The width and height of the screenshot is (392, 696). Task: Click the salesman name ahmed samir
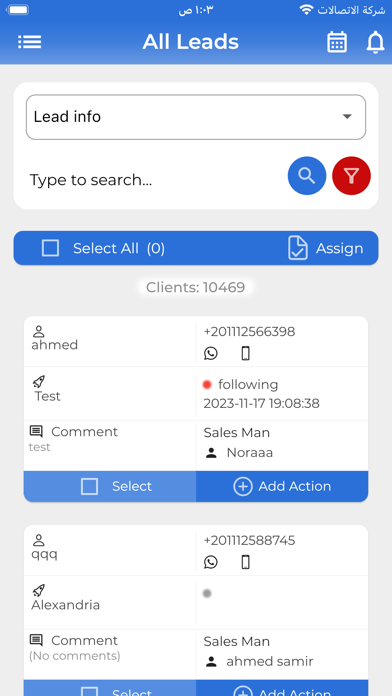point(270,661)
